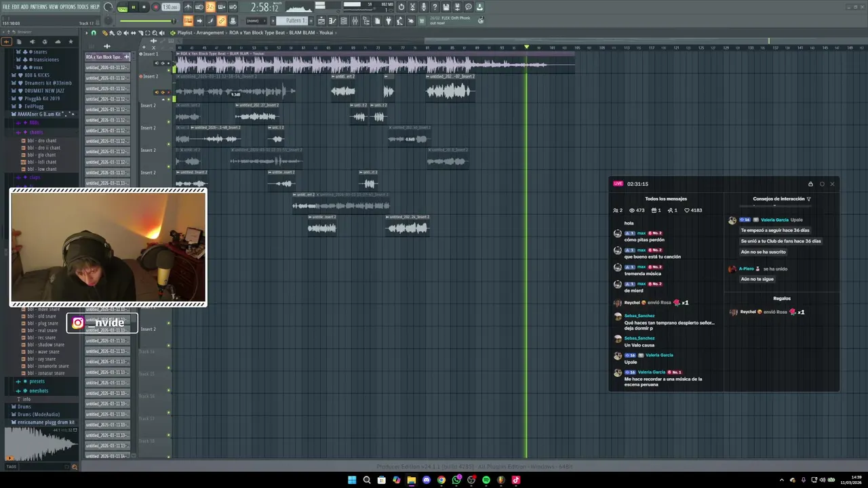Toggle Song/Pattern mode button
The image size is (868, 488).
click(123, 7)
